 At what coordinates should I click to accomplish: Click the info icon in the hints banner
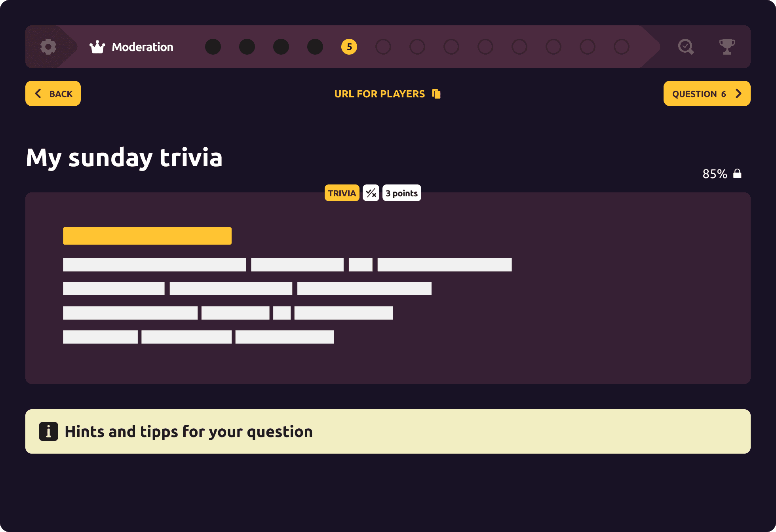click(48, 431)
